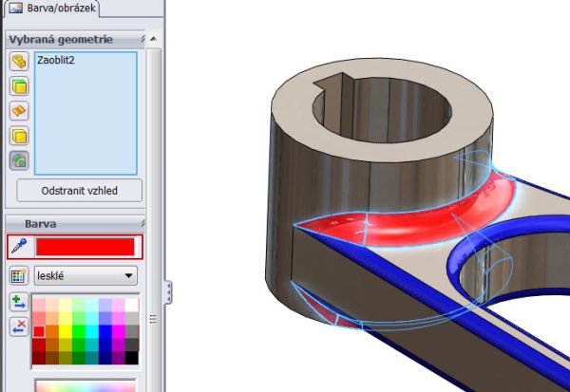The image size is (570, 392).
Task: Choose the black swatch in the palette
Action: pyautogui.click(x=131, y=358)
